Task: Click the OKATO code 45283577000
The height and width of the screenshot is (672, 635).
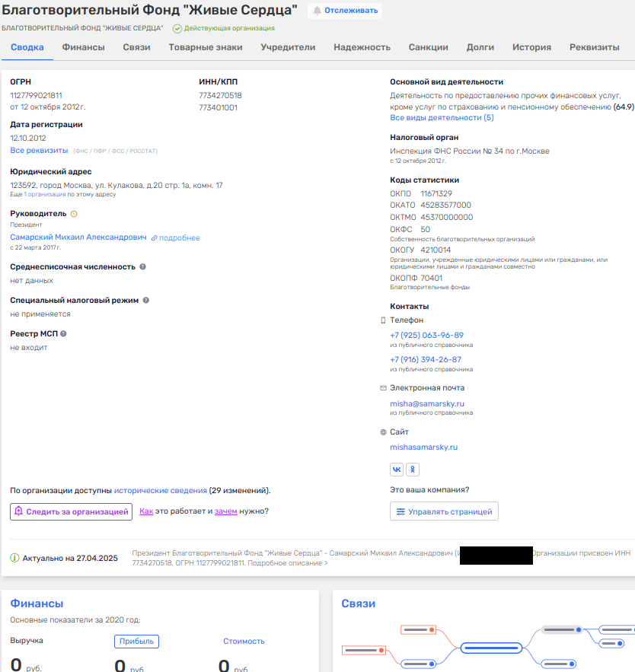Action: [x=445, y=205]
